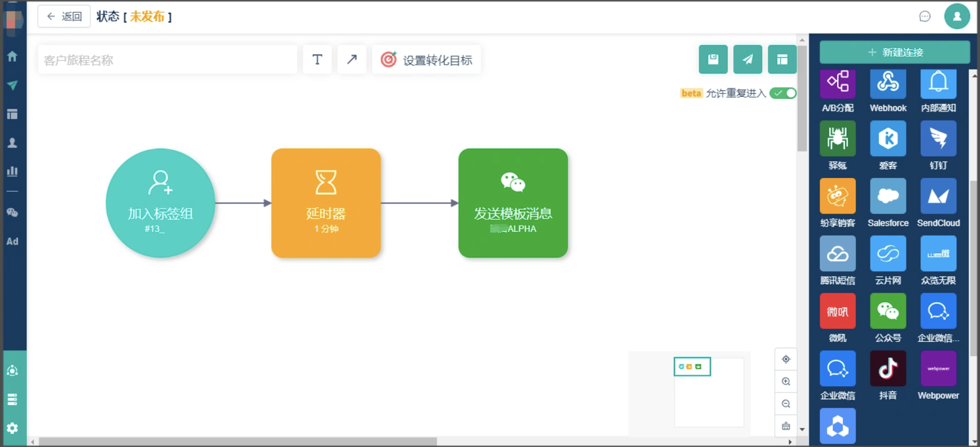Click the component panel scrollbar
980x447 pixels.
coord(974,268)
